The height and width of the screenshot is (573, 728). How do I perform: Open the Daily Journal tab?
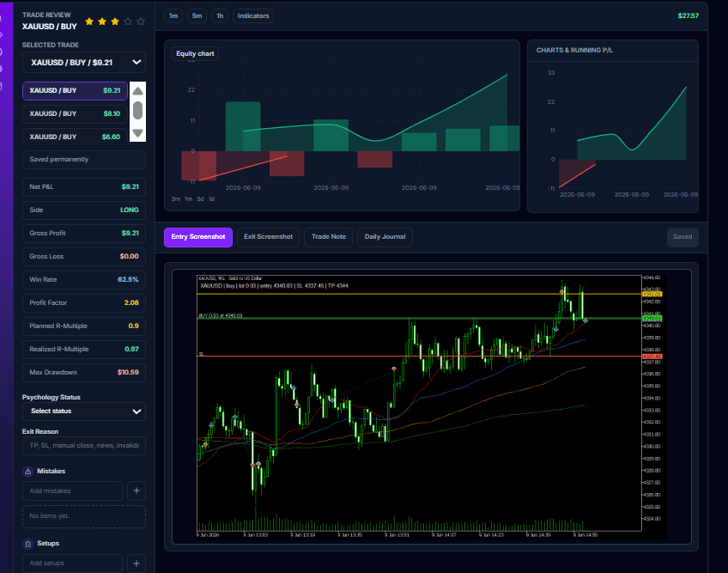pyautogui.click(x=385, y=237)
